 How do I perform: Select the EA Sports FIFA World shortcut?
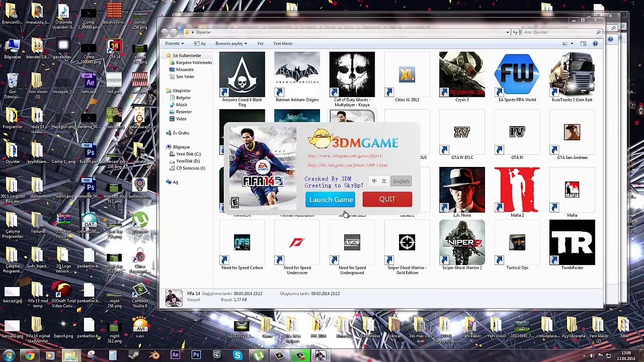(517, 77)
